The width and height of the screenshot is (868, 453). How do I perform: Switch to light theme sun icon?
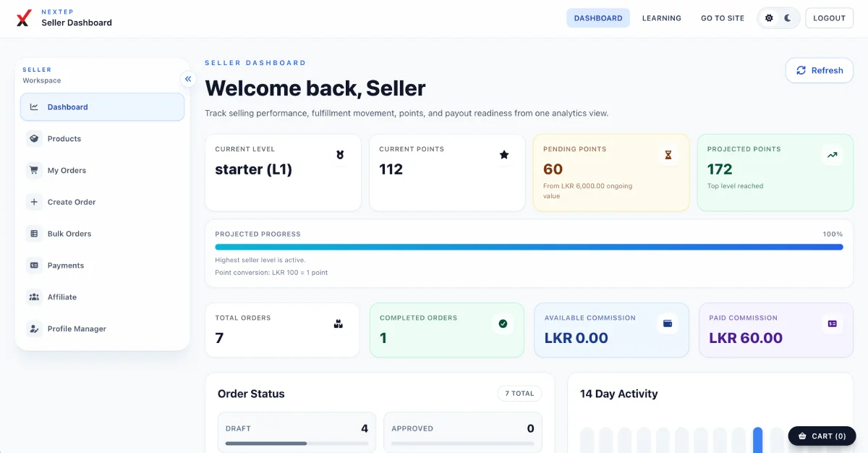point(769,18)
